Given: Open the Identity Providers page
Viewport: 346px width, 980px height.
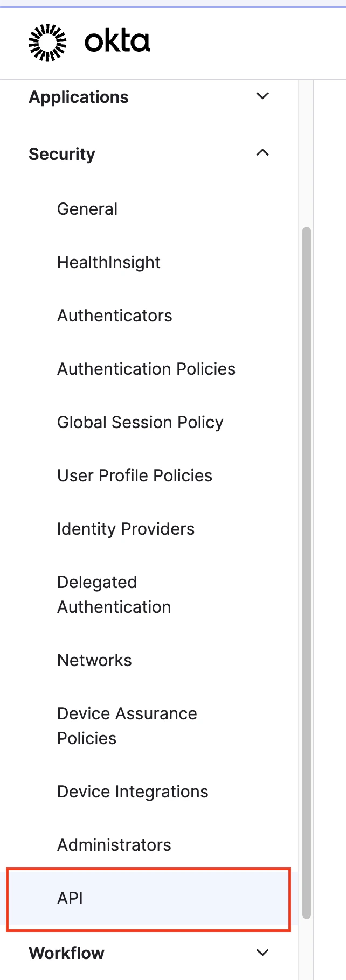Looking at the screenshot, I should 126,529.
